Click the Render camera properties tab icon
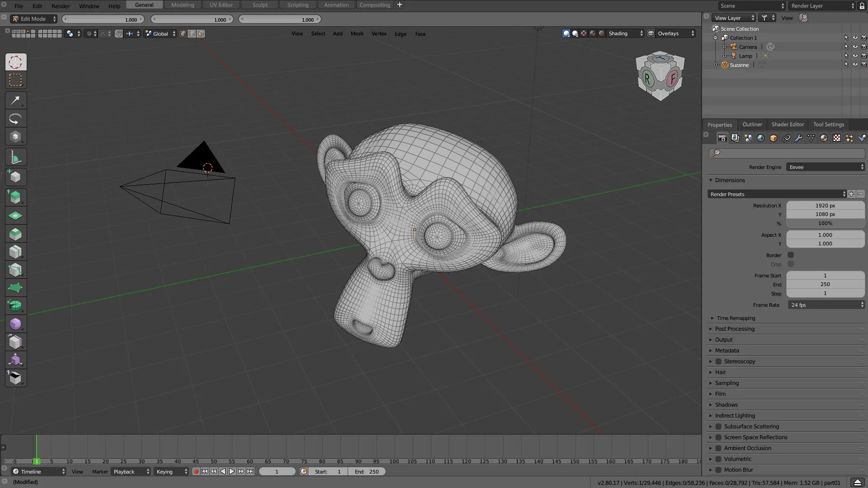868x488 pixels. pos(722,138)
